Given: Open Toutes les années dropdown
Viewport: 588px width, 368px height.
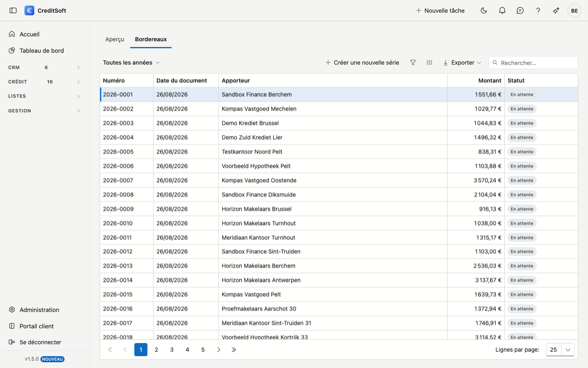Looking at the screenshot, I should 131,63.
